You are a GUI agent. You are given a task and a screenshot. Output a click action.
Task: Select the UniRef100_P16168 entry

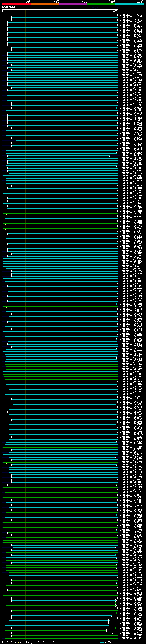coord(131,341)
